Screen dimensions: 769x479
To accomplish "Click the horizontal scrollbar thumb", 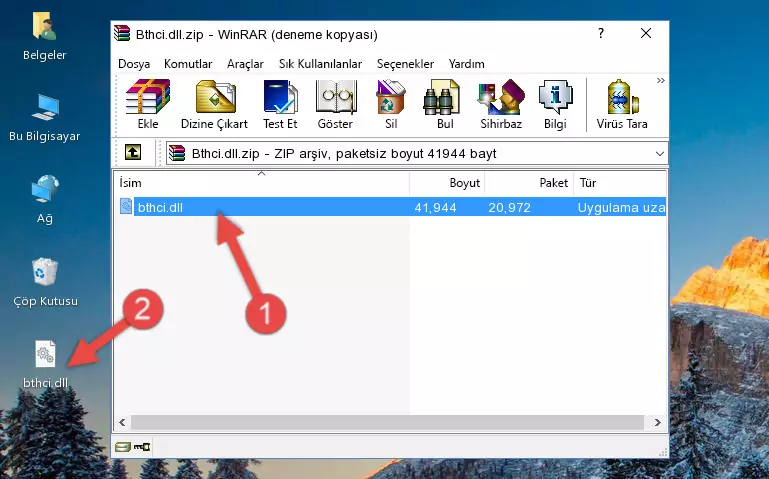I will (x=387, y=422).
